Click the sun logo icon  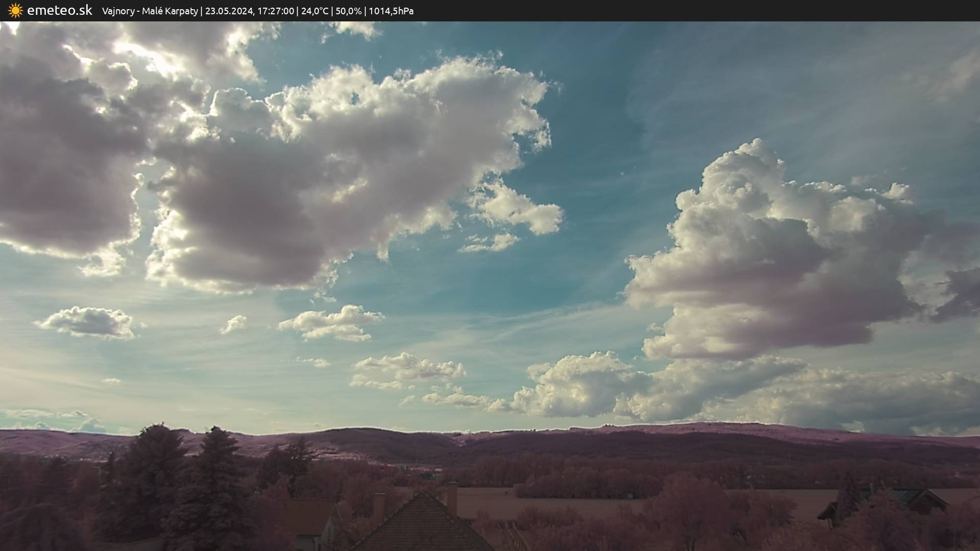click(x=15, y=10)
